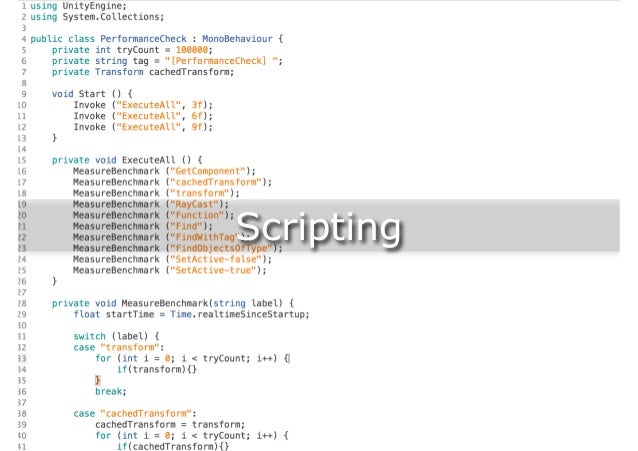Click the "break;" statement
The height and width of the screenshot is (451, 638).
click(111, 392)
